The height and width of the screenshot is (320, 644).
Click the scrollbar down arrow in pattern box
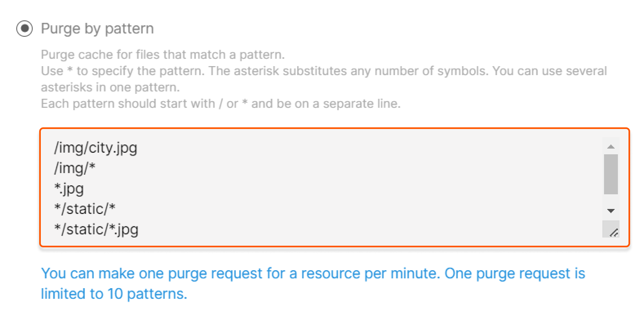tap(611, 211)
